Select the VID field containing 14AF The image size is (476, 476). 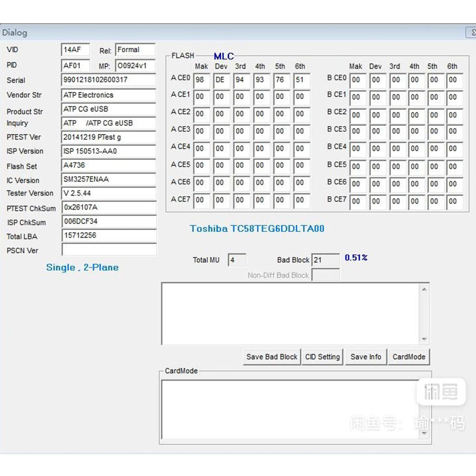coord(75,50)
